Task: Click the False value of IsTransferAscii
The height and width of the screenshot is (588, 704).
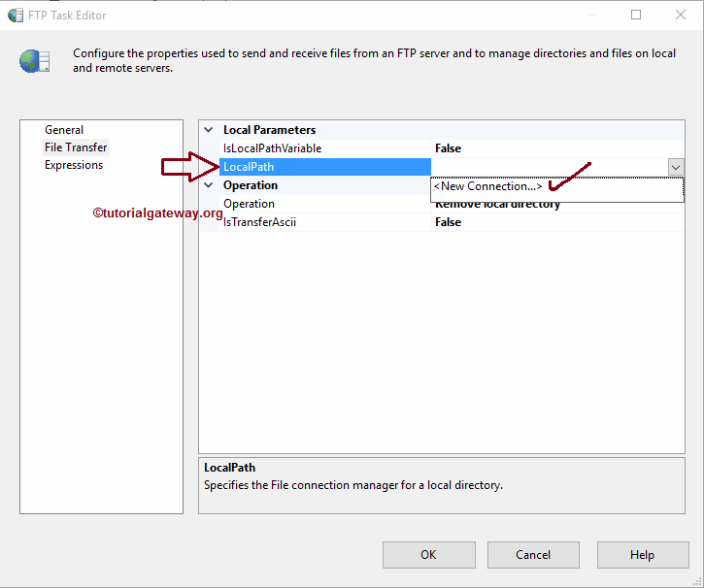Action: (x=448, y=222)
